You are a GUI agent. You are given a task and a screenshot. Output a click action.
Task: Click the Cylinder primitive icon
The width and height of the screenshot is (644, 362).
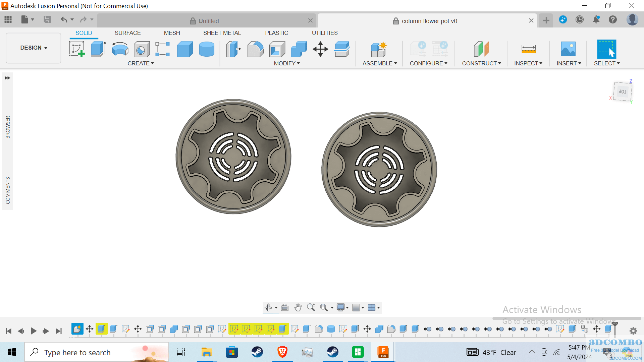pos(207,49)
